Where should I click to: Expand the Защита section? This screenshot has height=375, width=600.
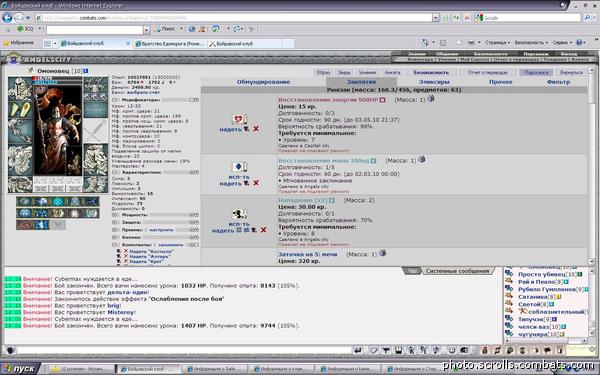pos(114,222)
